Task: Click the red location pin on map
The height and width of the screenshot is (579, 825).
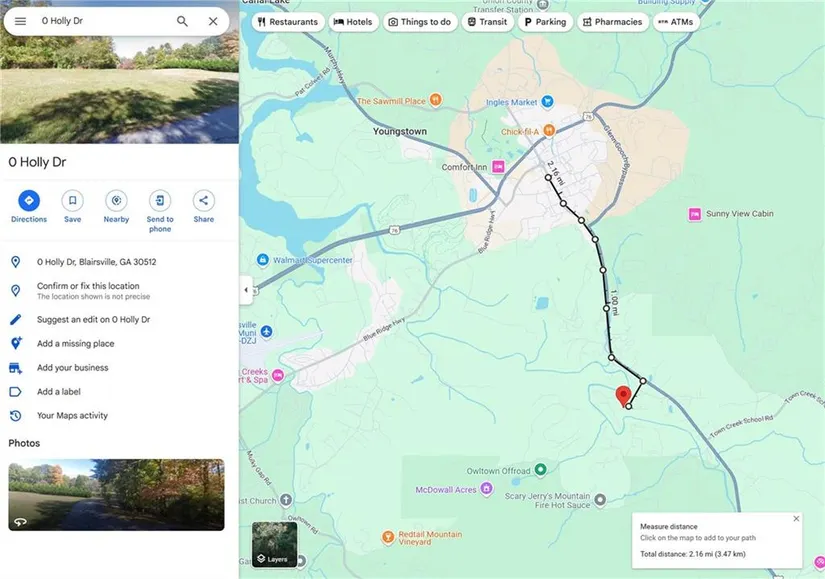Action: (x=622, y=395)
